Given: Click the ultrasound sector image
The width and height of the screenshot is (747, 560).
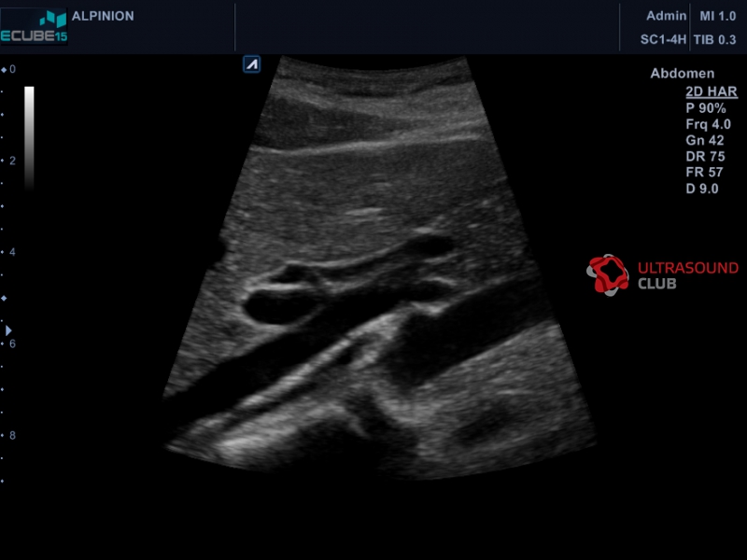Looking at the screenshot, I should [379, 267].
